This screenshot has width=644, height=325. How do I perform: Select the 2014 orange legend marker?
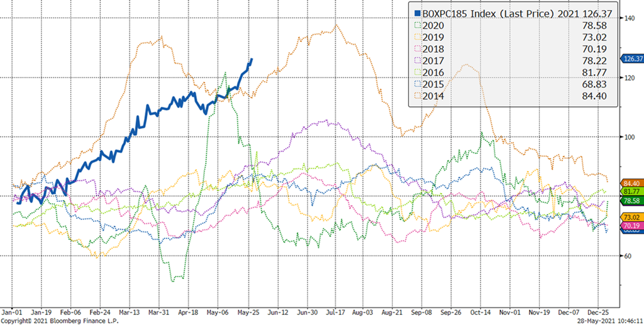[416, 96]
